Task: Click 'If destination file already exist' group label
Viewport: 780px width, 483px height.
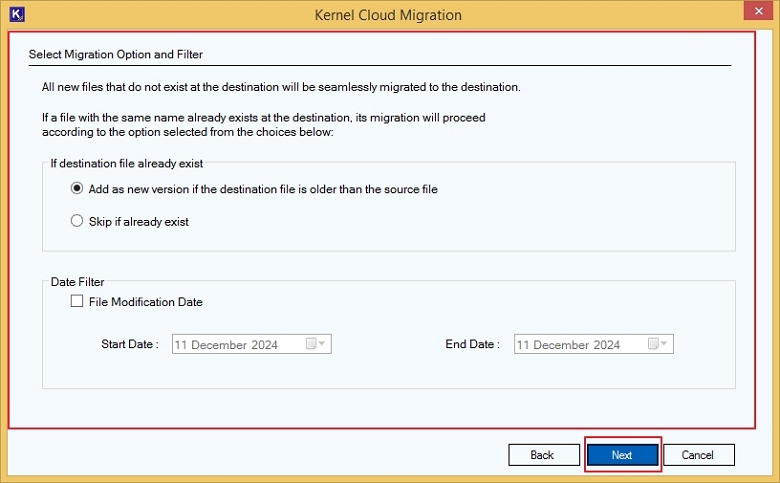Action: (127, 164)
